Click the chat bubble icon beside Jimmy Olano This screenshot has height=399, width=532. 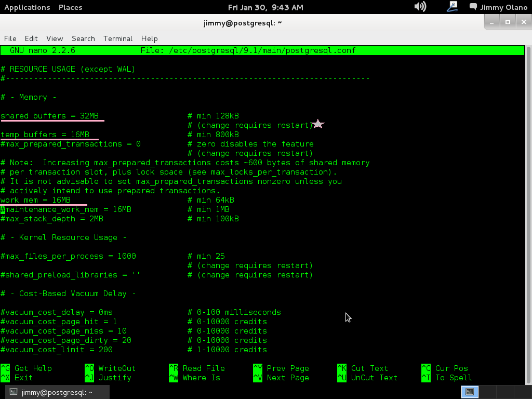(x=473, y=7)
